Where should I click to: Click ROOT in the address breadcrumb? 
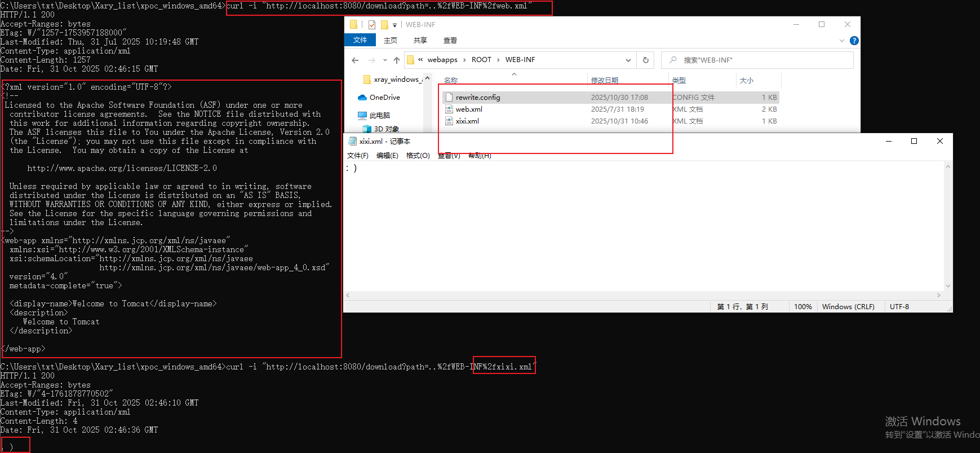481,60
